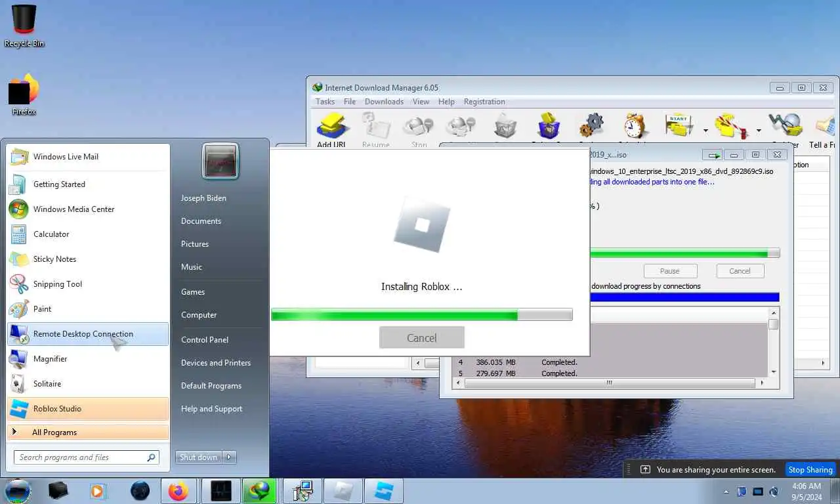Click the Stop Queue icon in IDM
Viewport: 840px width, 504px height.
click(732, 126)
